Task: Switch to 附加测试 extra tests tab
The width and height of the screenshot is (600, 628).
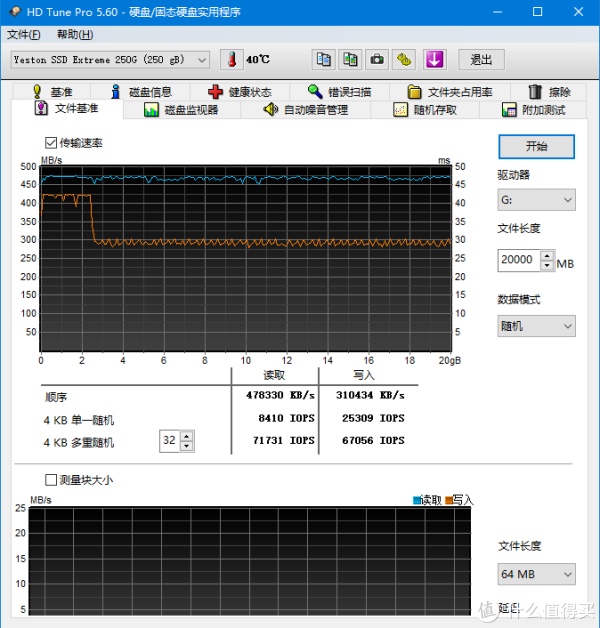Action: point(533,110)
